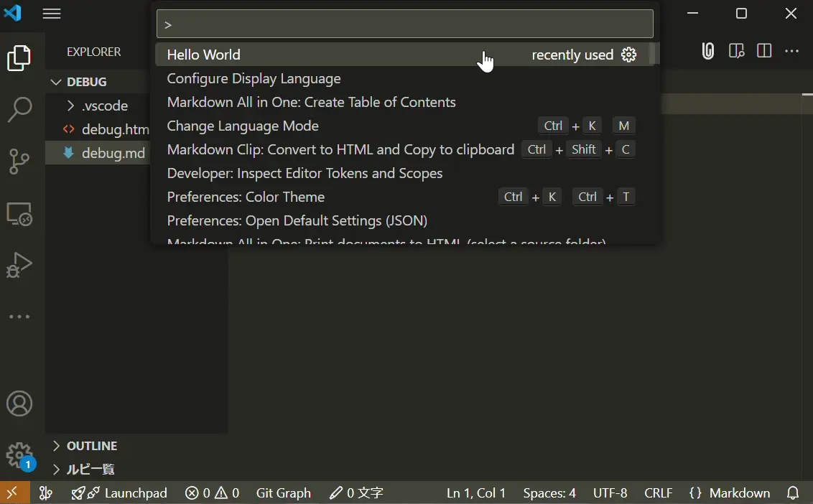
Task: Click the 0 文字 character count
Action: tap(356, 493)
